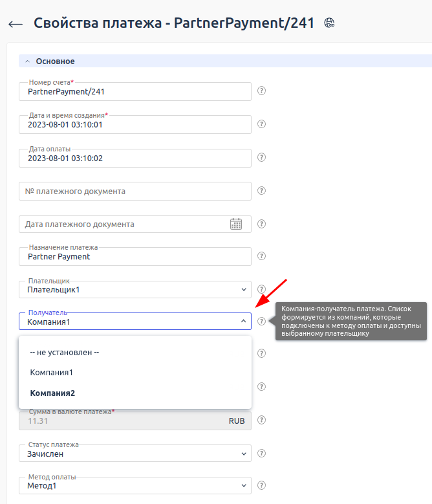The image size is (432, 504).
Task: Open help icon for Номер счета field
Action: tap(262, 91)
